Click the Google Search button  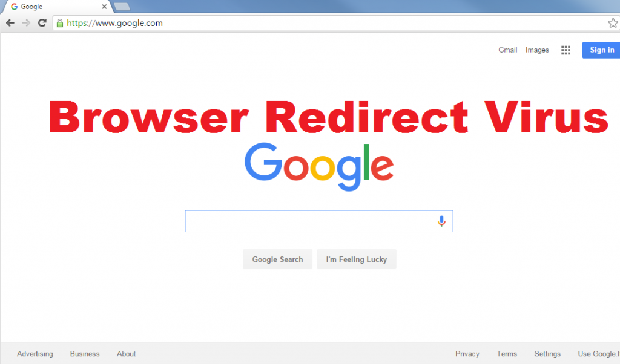coord(277,259)
